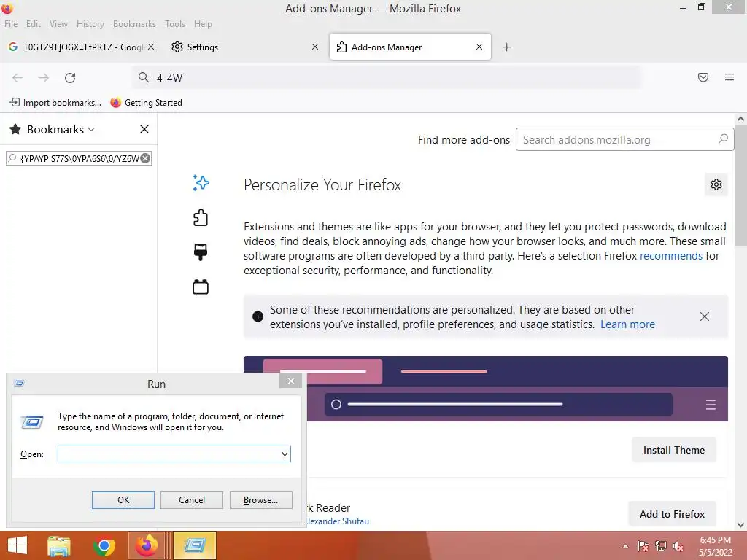The height and width of the screenshot is (560, 747).
Task: Follow the Learn more link
Action: point(627,324)
